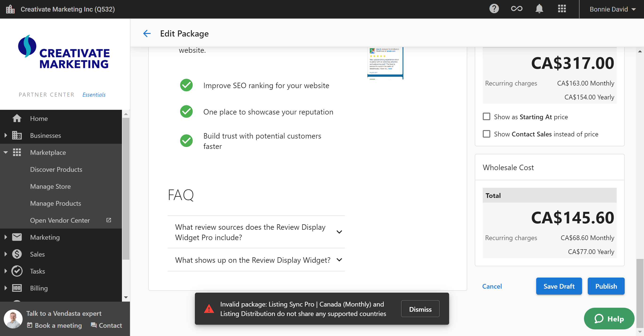Click green check beside Improve SEO ranking

click(x=186, y=85)
